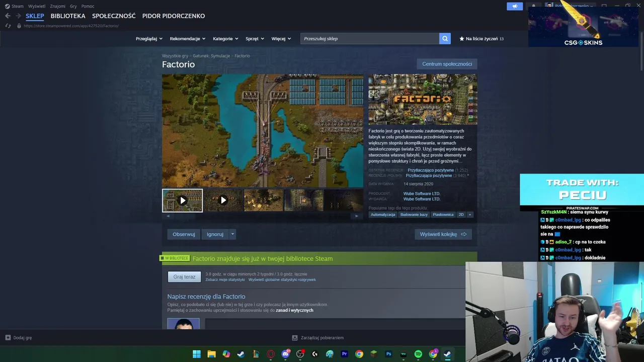
Task: Open the announcements megaphone button
Action: tap(515, 6)
